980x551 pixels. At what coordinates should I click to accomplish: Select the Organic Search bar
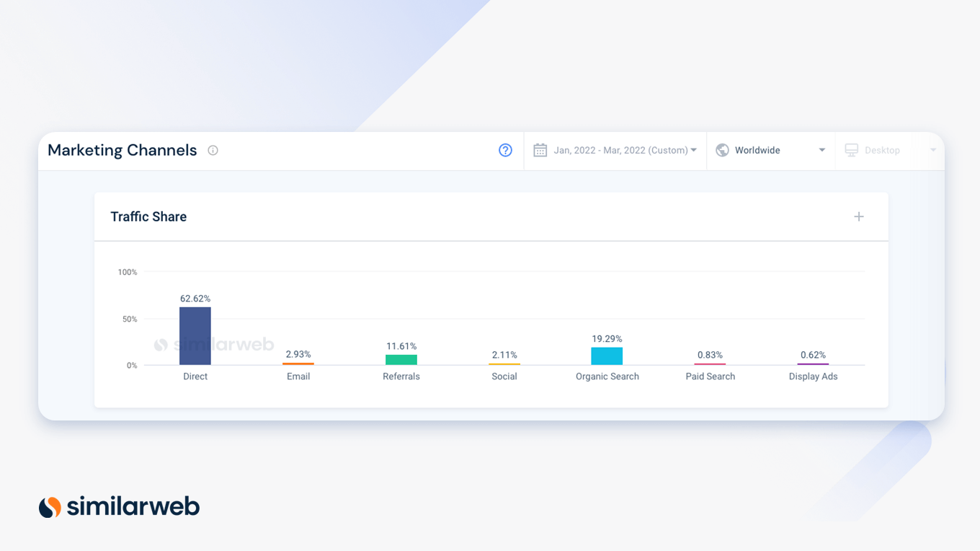[607, 355]
